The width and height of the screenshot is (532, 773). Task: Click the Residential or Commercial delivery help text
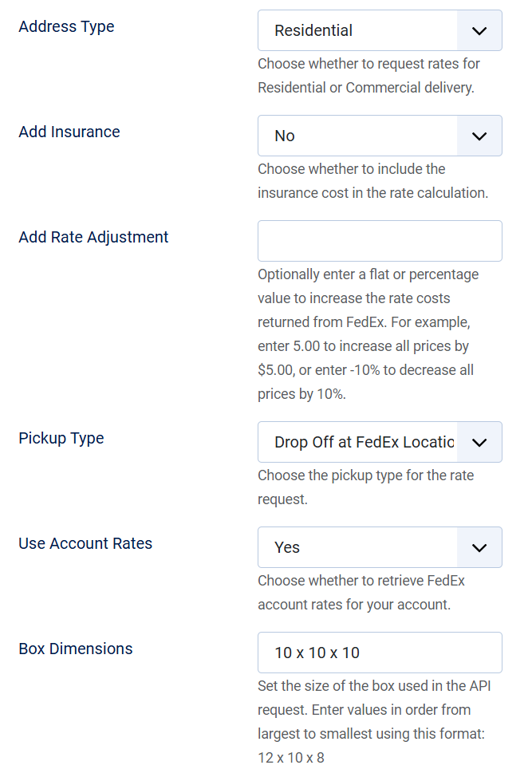click(x=368, y=76)
